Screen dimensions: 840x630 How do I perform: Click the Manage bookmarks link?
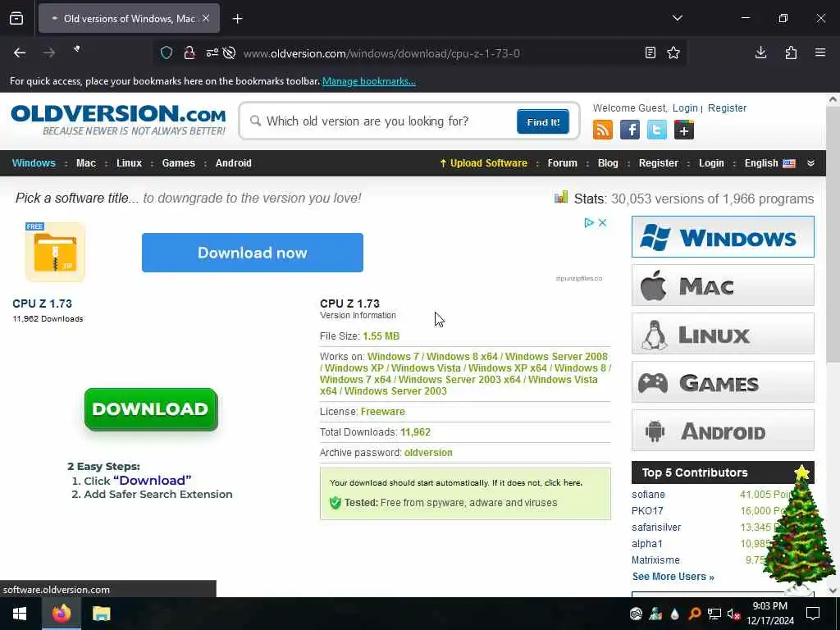pos(368,81)
